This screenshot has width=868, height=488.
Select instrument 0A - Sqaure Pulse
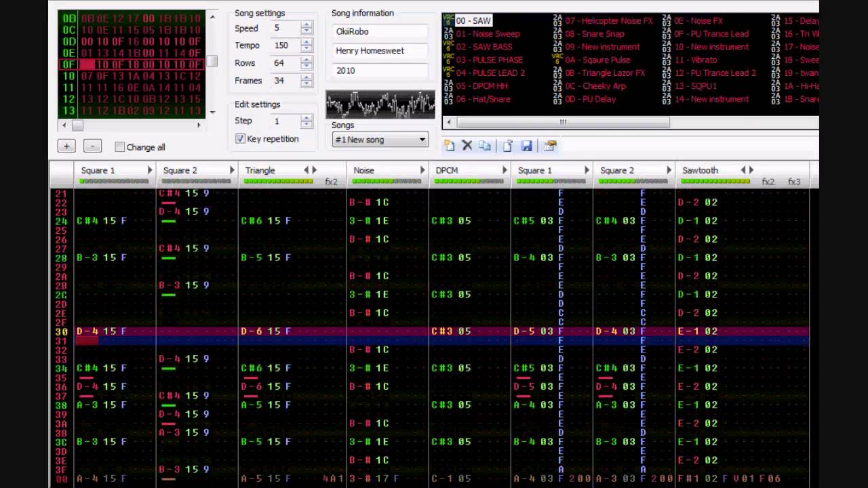click(x=597, y=60)
